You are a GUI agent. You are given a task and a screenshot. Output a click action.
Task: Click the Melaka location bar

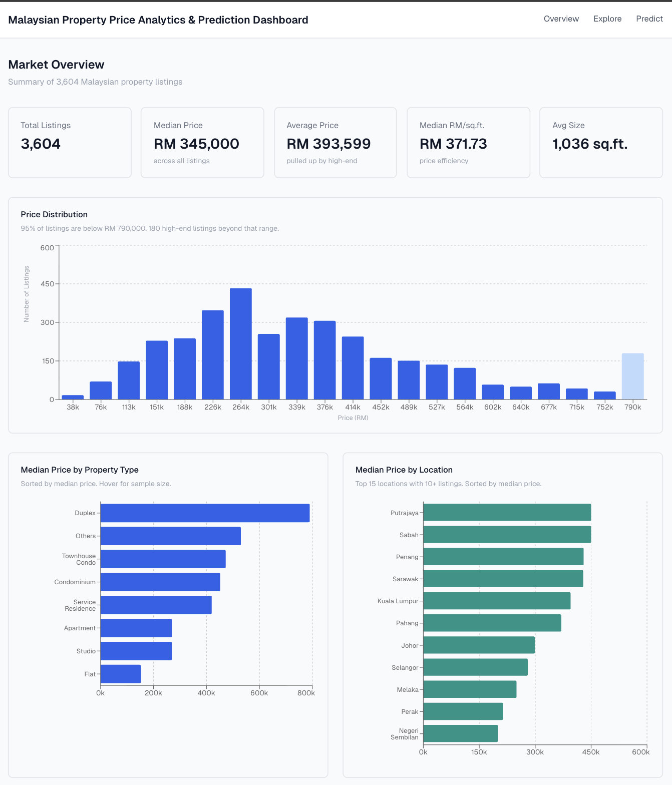pos(470,689)
